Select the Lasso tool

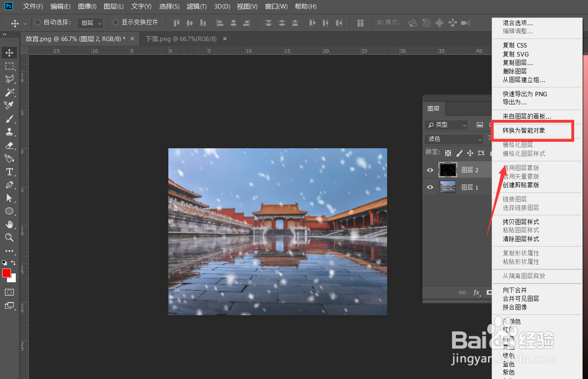point(9,79)
